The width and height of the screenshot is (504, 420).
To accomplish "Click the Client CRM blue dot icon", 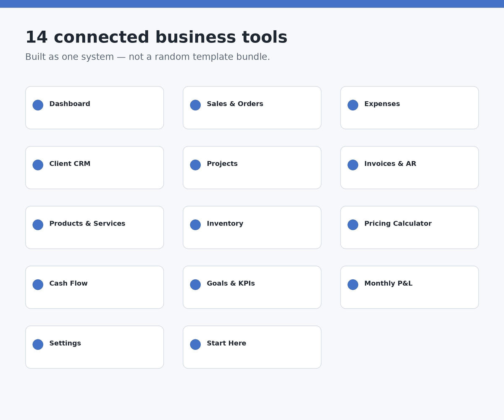I will (x=38, y=165).
